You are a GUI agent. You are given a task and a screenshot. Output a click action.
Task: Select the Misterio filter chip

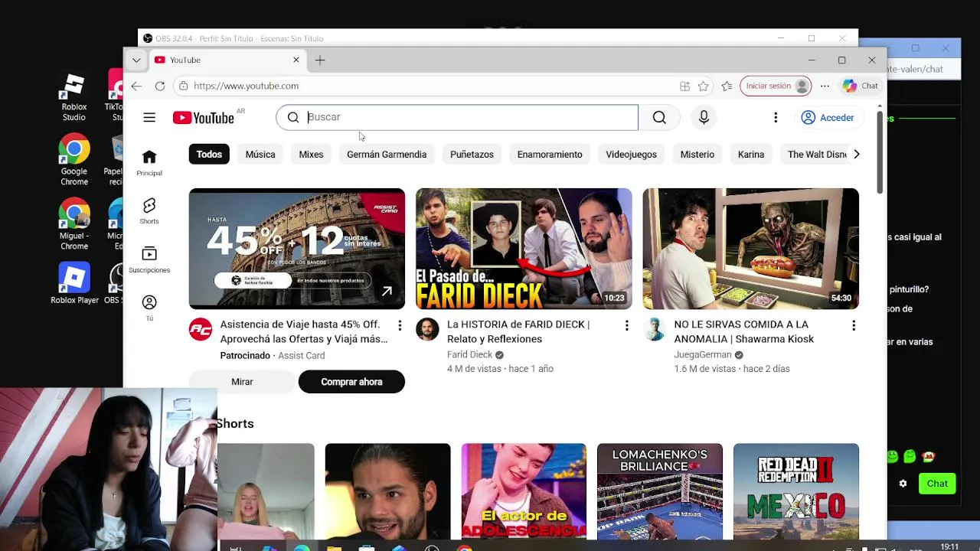[x=697, y=154]
